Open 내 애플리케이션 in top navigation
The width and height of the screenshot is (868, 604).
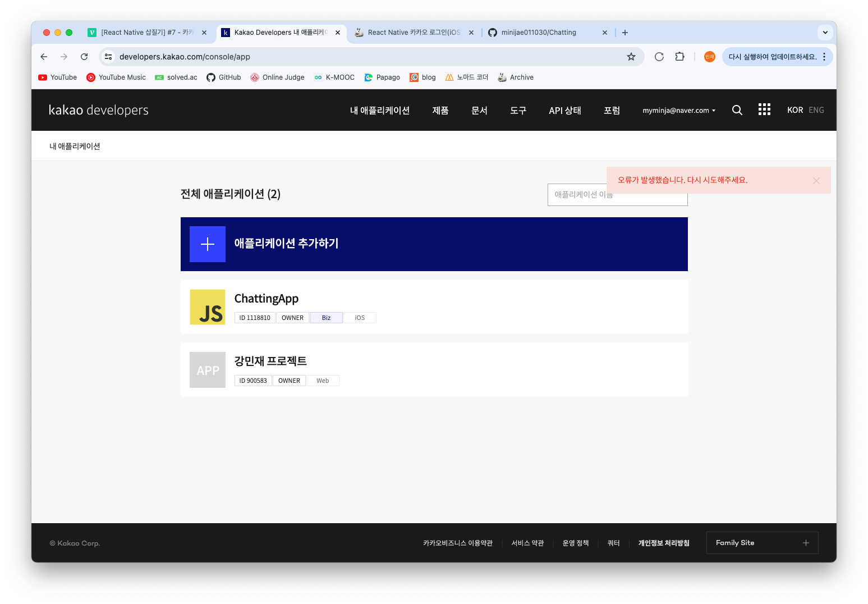[380, 111]
